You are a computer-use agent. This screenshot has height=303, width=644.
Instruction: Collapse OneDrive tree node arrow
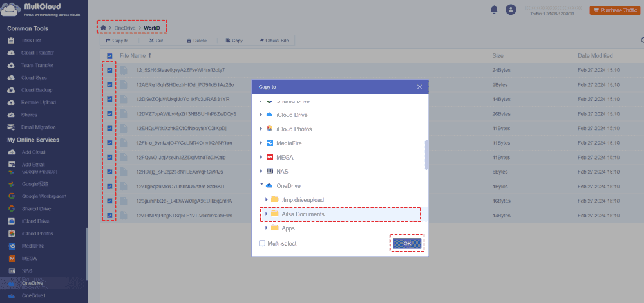(261, 185)
